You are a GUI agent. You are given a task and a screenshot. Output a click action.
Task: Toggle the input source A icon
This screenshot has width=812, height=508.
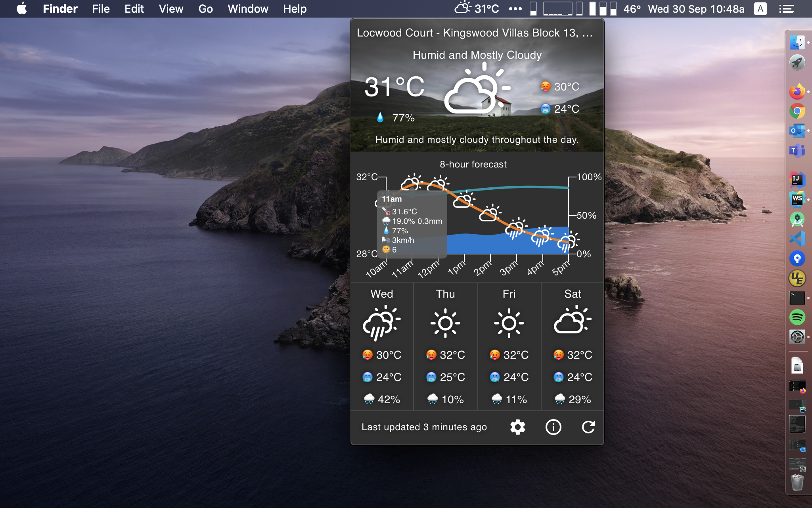click(760, 8)
